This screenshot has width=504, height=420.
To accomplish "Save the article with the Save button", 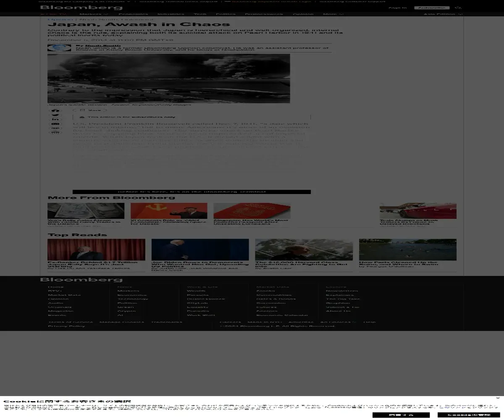I will 90,110.
